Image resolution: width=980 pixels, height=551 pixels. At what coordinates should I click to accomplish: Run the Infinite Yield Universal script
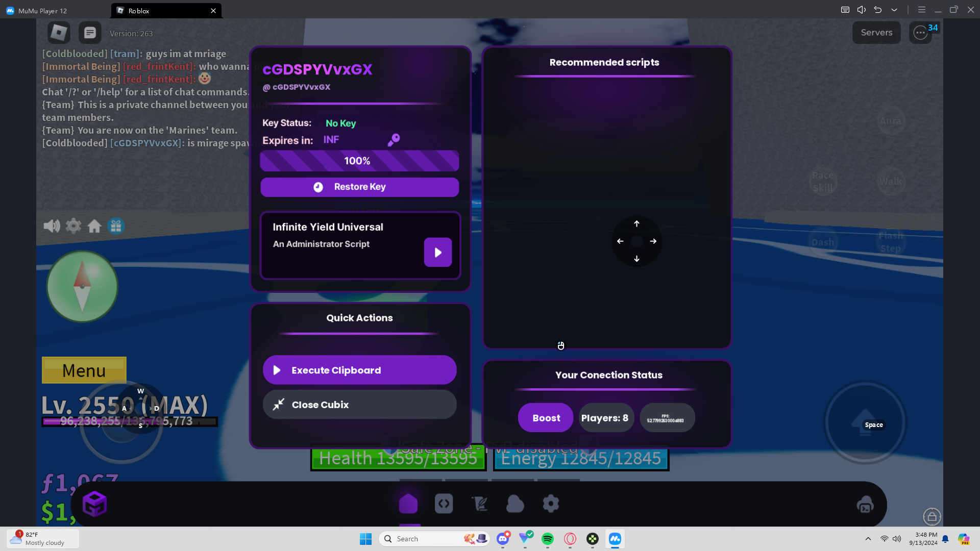(438, 252)
